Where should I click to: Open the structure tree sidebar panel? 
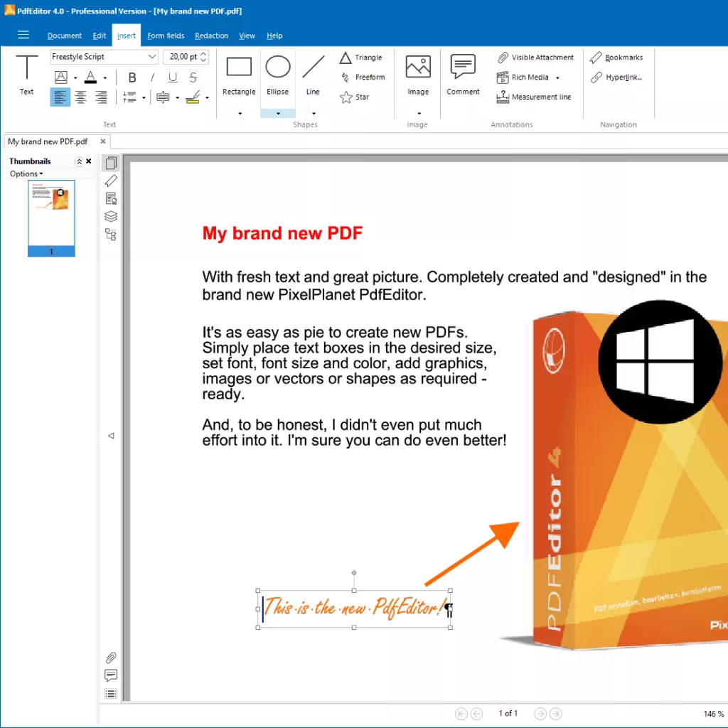[x=110, y=234]
